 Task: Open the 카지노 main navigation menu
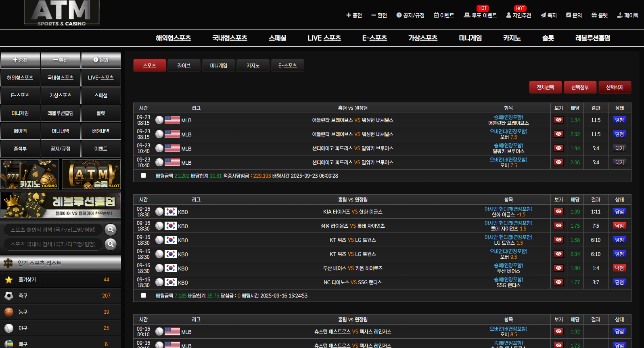click(x=512, y=38)
